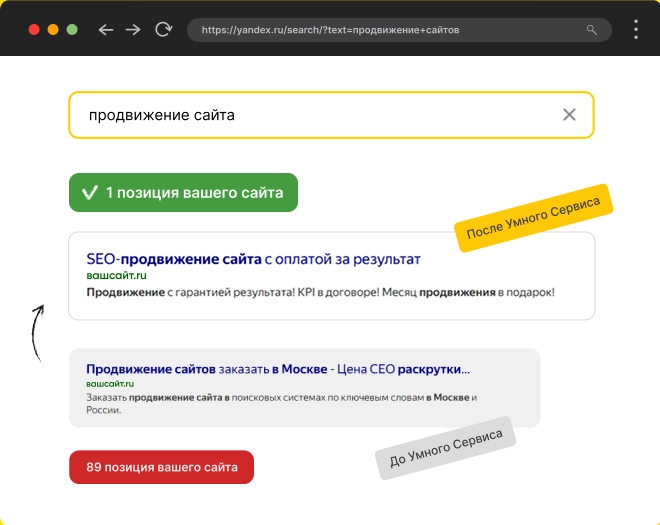Image resolution: width=660 pixels, height=525 pixels.
Task: Click the browser back arrow
Action: 105,30
